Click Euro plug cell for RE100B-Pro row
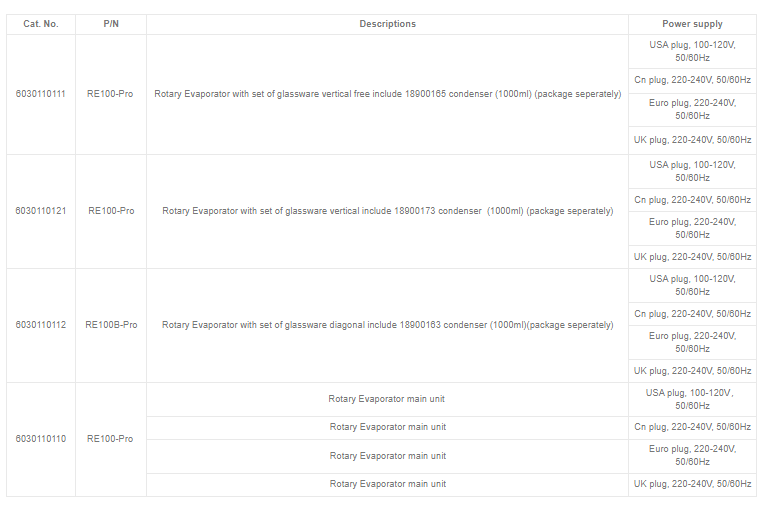 (x=692, y=342)
